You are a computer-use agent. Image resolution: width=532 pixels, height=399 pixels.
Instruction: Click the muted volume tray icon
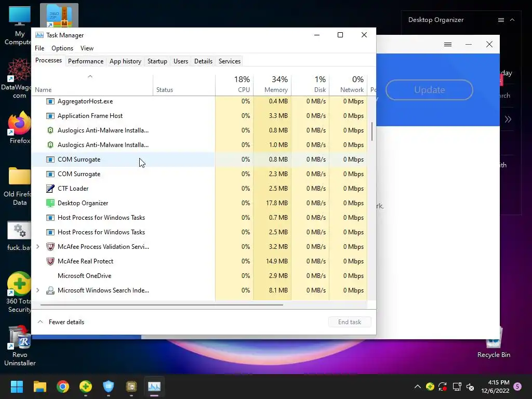pyautogui.click(x=470, y=387)
